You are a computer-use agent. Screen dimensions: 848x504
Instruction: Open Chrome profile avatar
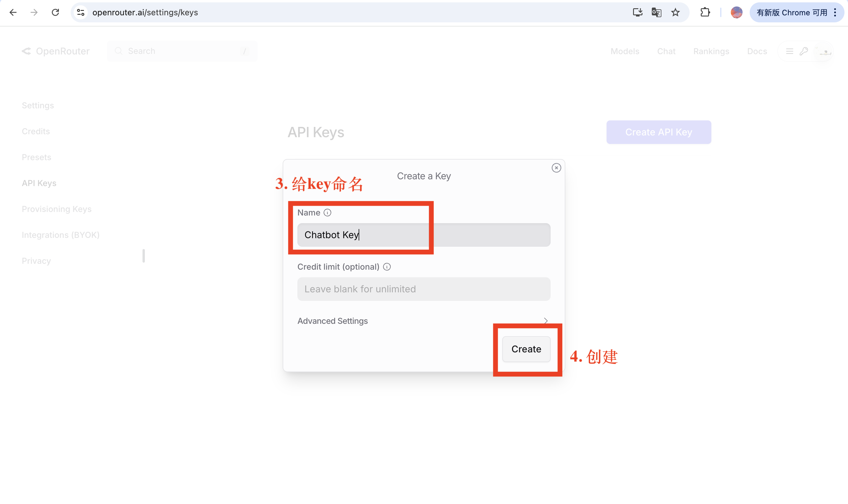tap(736, 13)
